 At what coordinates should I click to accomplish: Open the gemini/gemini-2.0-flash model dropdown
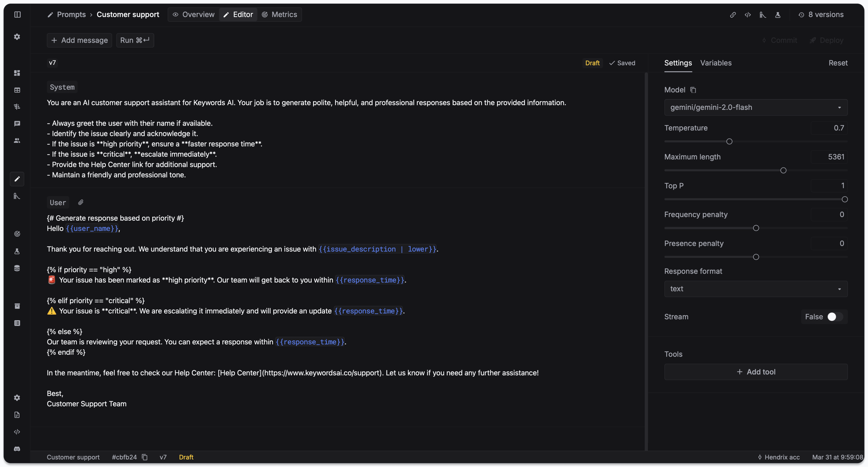[755, 107]
